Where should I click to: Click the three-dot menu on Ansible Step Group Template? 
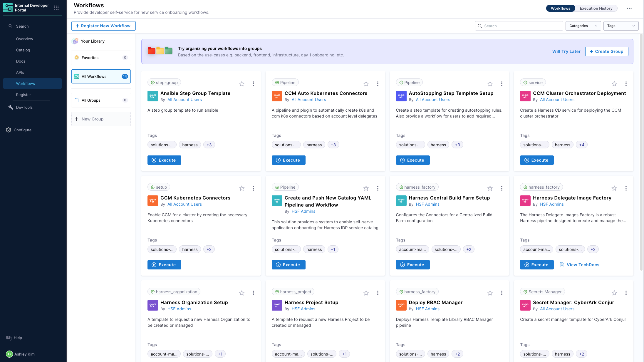[x=254, y=84]
